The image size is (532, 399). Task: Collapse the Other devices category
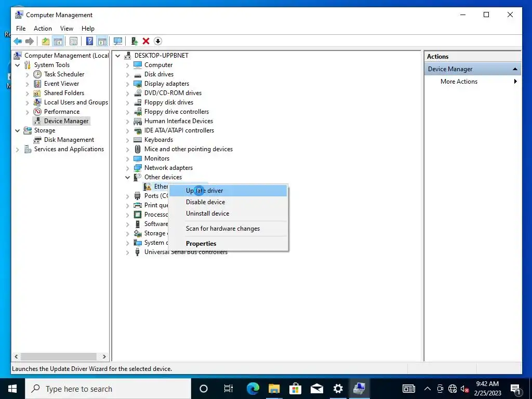tap(127, 178)
